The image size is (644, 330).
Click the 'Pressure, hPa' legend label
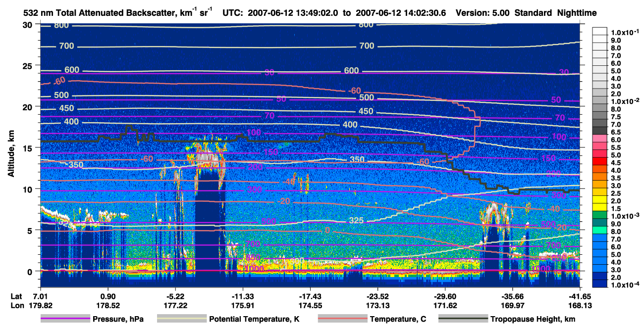point(118,319)
